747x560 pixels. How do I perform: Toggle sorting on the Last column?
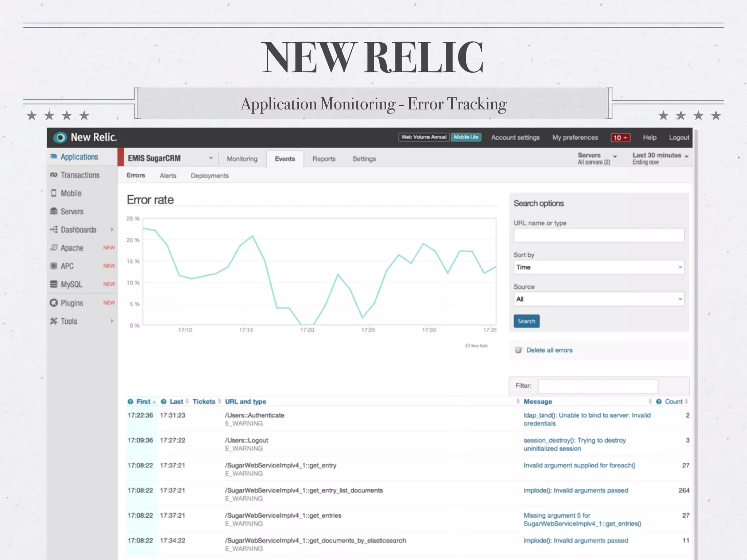pos(177,401)
